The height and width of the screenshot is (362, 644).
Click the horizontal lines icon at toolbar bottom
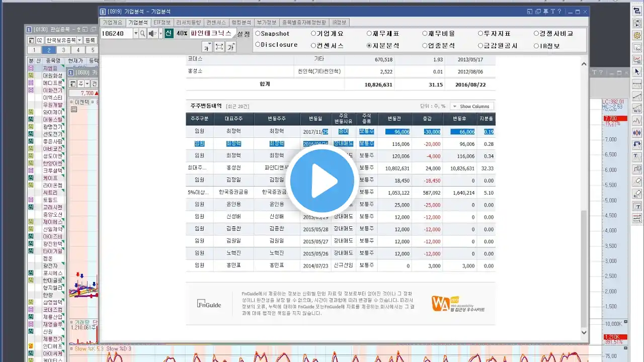637,218
